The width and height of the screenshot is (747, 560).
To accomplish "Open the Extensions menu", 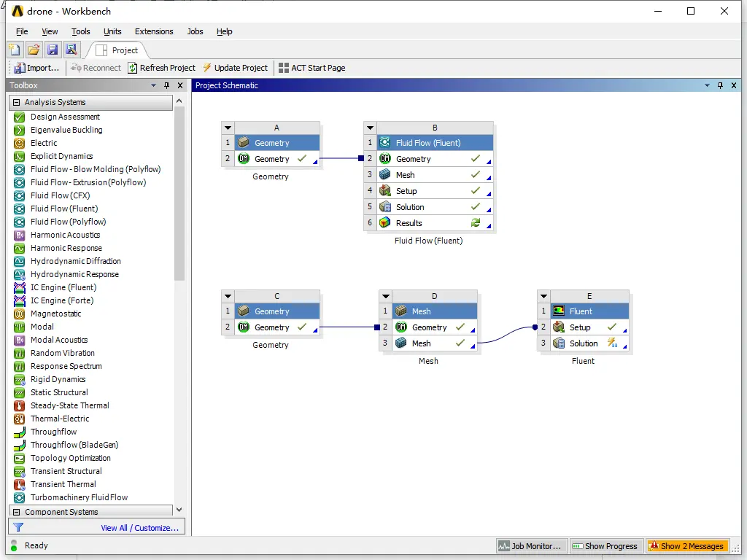I will [154, 31].
